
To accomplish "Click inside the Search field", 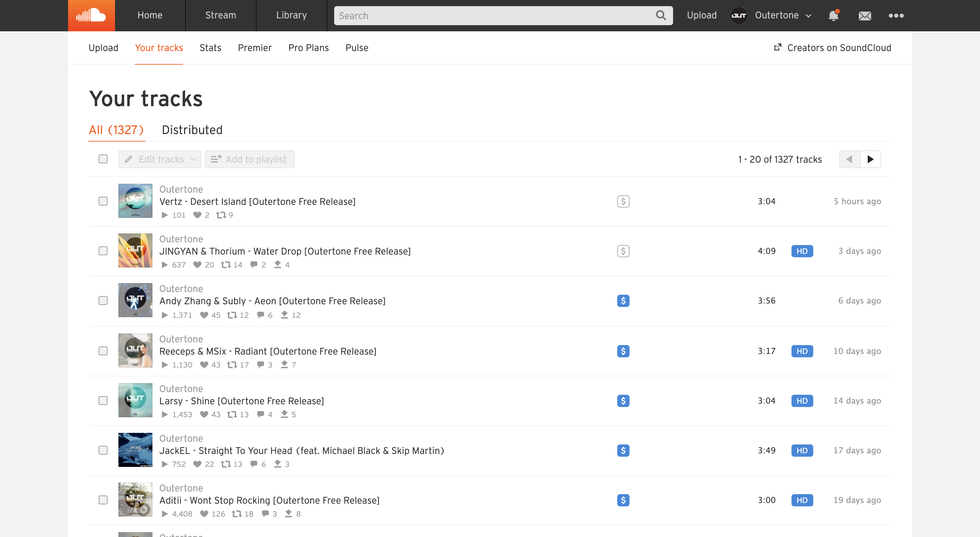I will [x=457, y=16].
